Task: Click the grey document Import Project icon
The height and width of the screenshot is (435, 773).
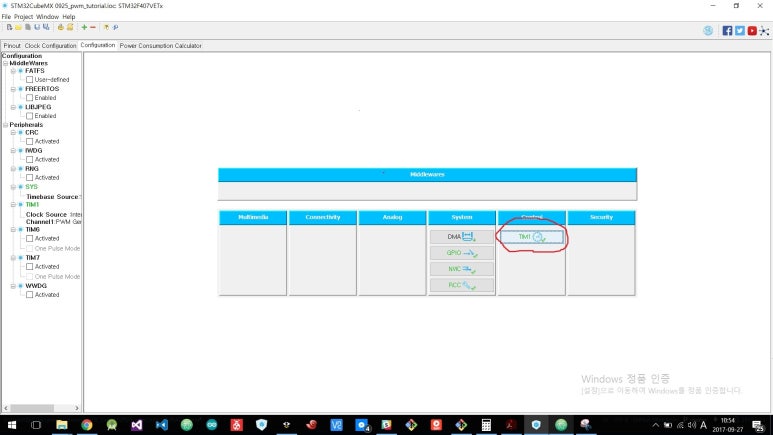Action: click(28, 28)
